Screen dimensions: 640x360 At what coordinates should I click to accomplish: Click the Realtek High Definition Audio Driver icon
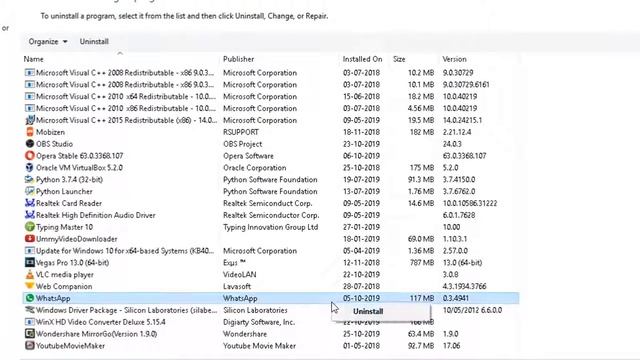tap(29, 215)
